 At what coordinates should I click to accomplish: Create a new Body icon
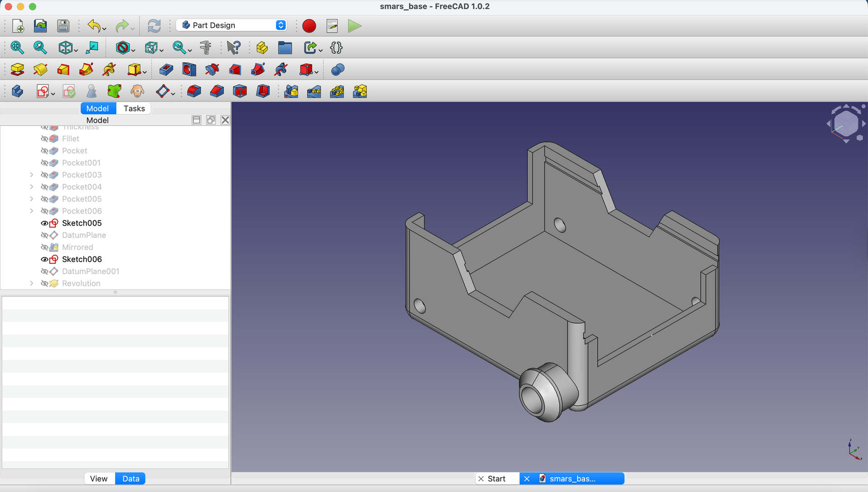coord(17,91)
